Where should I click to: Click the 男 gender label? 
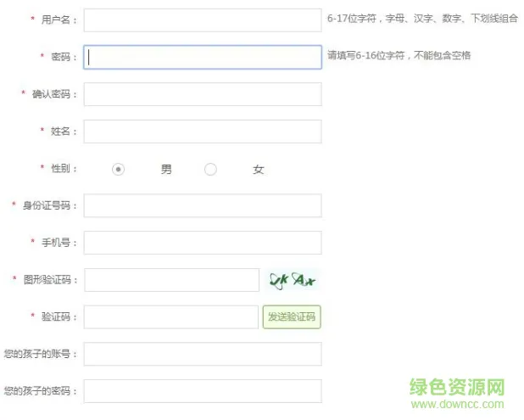click(x=166, y=169)
